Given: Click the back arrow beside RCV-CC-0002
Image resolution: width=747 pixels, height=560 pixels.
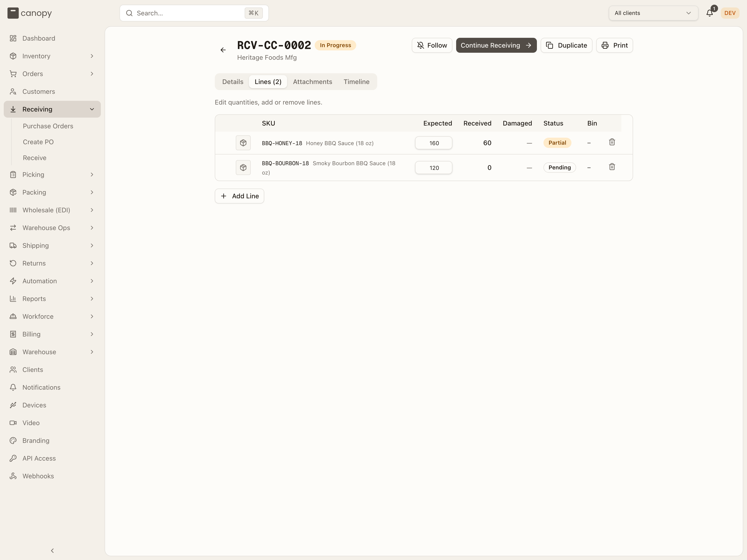Looking at the screenshot, I should (223, 50).
